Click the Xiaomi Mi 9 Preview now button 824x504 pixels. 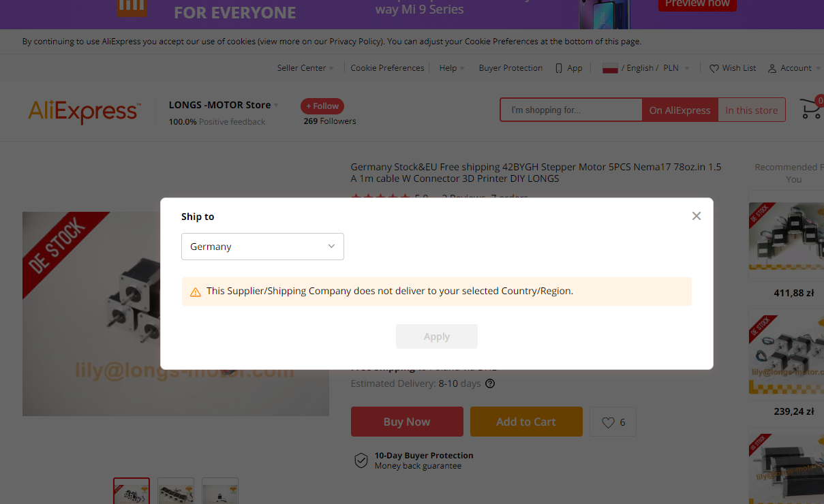click(x=697, y=4)
